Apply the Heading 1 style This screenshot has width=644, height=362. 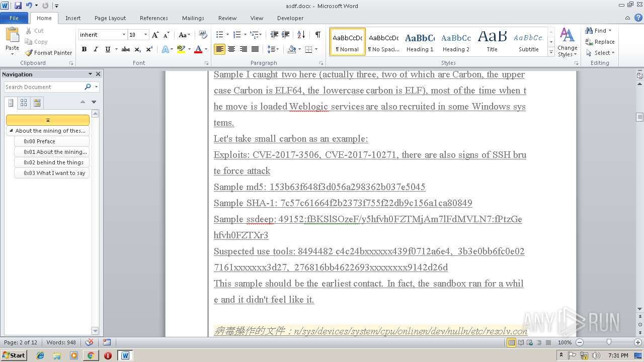pos(420,42)
